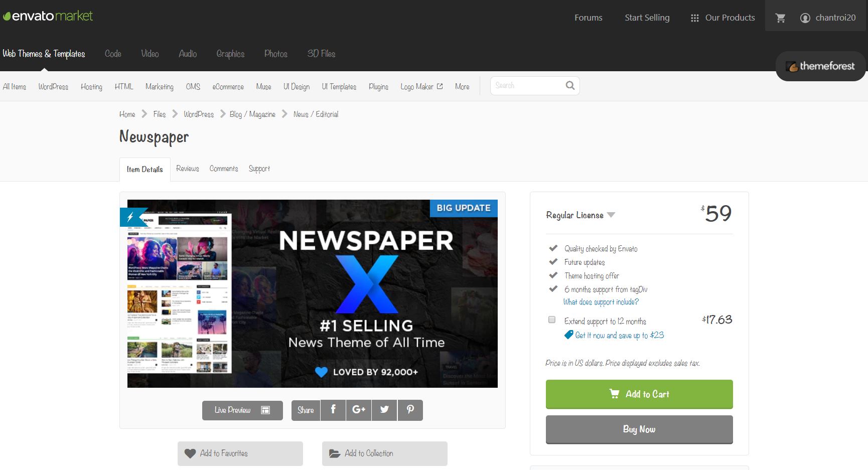Click the Share button
Viewport: 868px width, 470px height.
[x=306, y=410]
